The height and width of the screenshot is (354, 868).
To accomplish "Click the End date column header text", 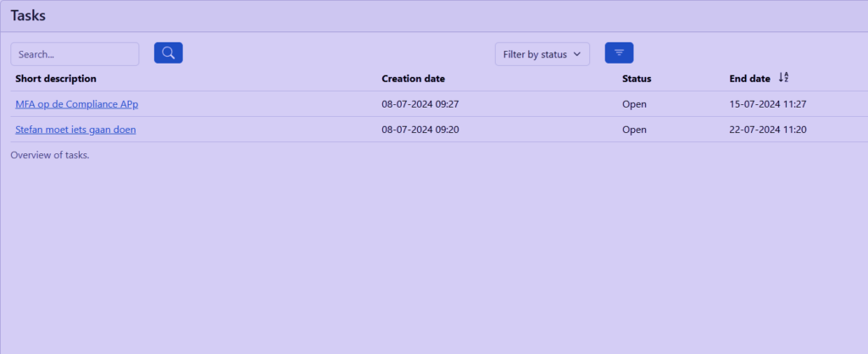I will [749, 79].
